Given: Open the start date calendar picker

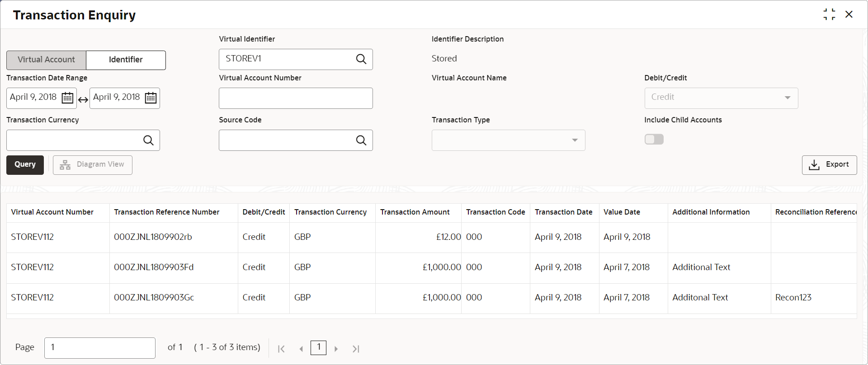Looking at the screenshot, I should pyautogui.click(x=67, y=98).
